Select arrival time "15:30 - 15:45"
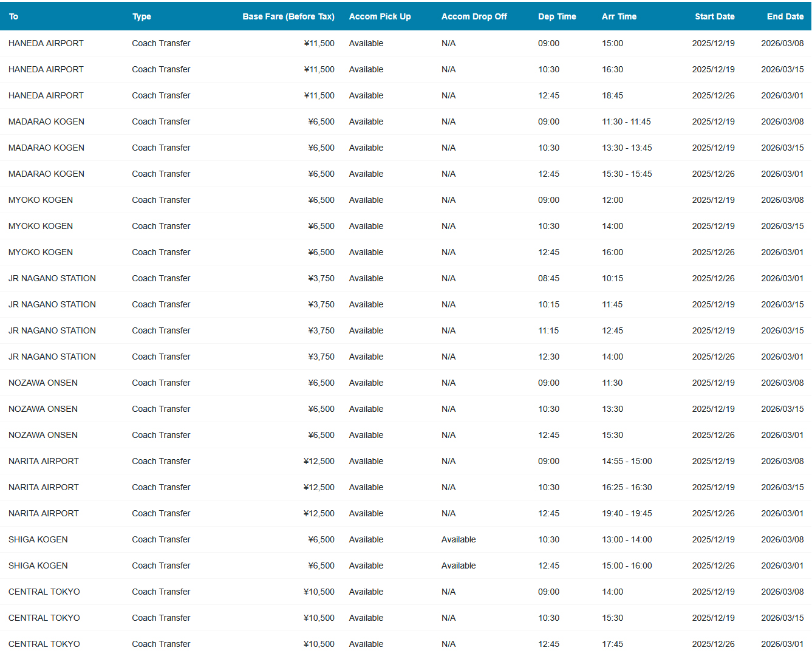This screenshot has width=812, height=656. coord(627,174)
